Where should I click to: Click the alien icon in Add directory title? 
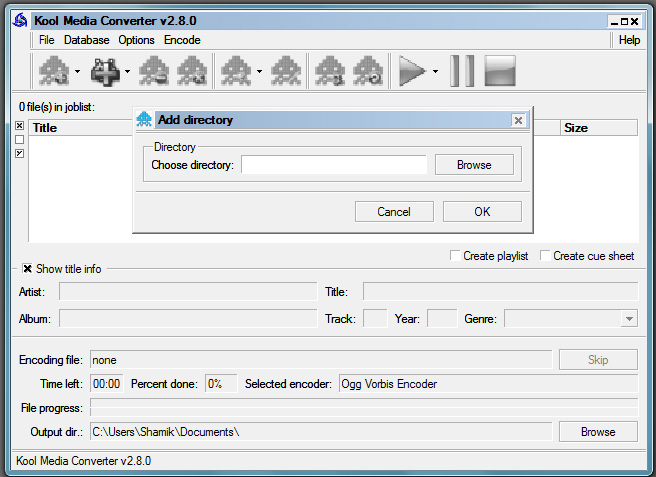tap(144, 120)
